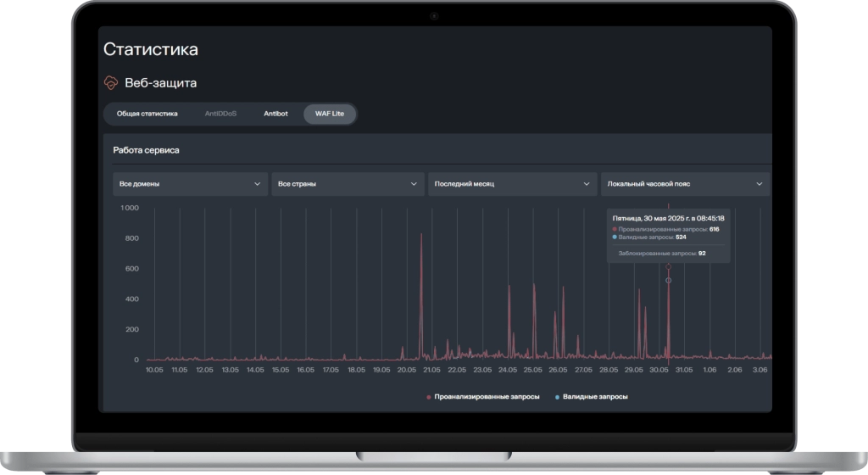Open the Последний месяц period dropdown
Image resolution: width=868 pixels, height=475 pixels.
pos(512,184)
